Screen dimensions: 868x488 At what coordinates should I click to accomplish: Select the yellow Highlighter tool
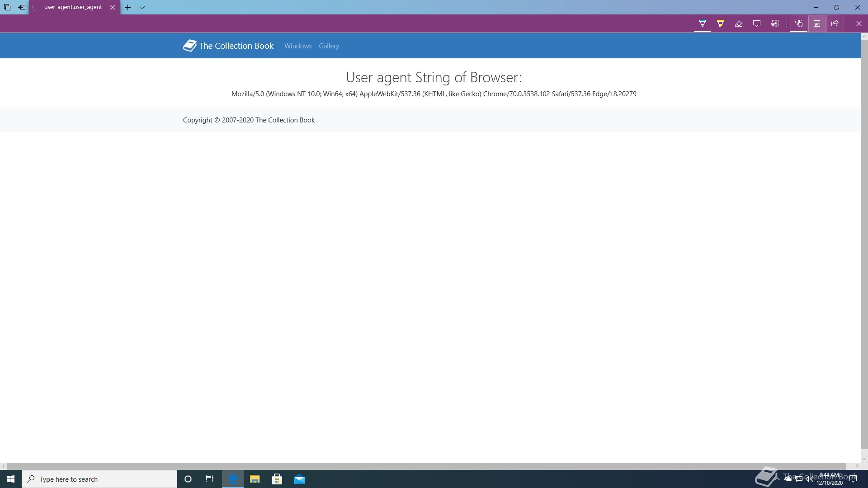720,23
